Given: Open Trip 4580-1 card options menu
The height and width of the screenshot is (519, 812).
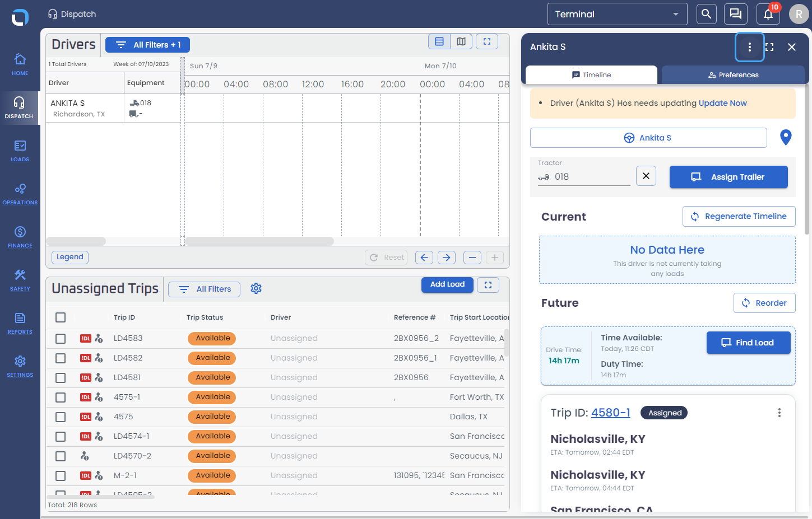Looking at the screenshot, I should pyautogui.click(x=779, y=413).
